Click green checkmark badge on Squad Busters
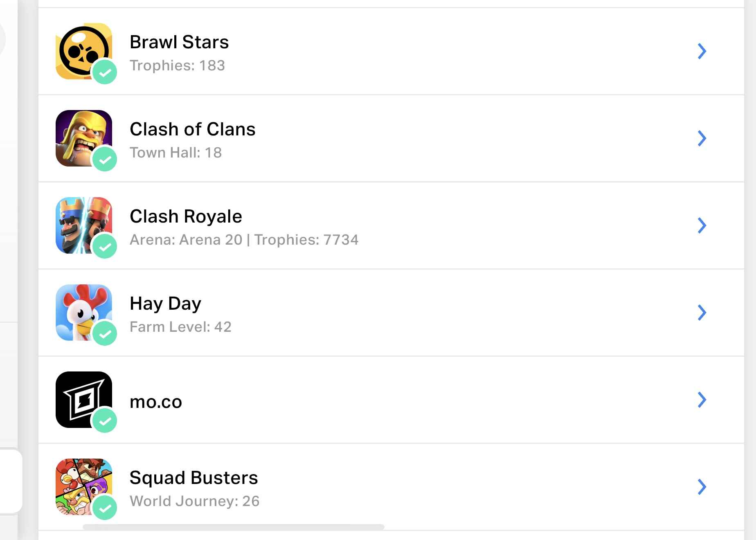The image size is (756, 540). pyautogui.click(x=105, y=508)
